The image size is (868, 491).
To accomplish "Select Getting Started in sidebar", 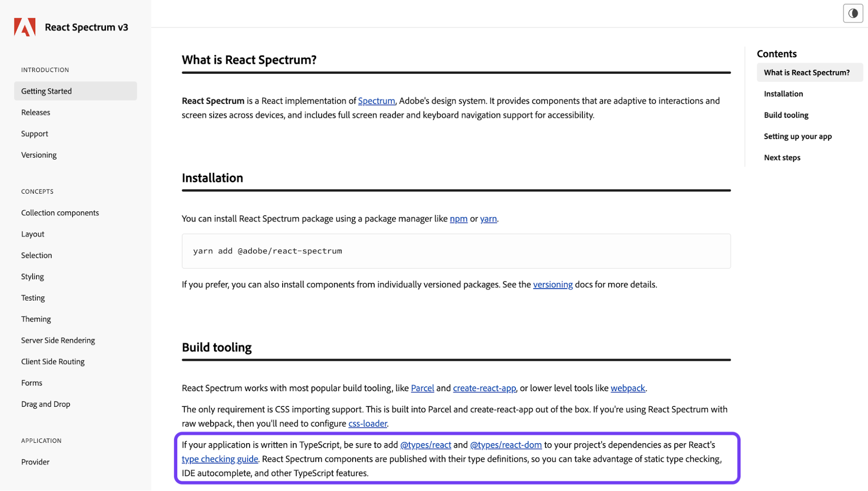I will click(75, 91).
